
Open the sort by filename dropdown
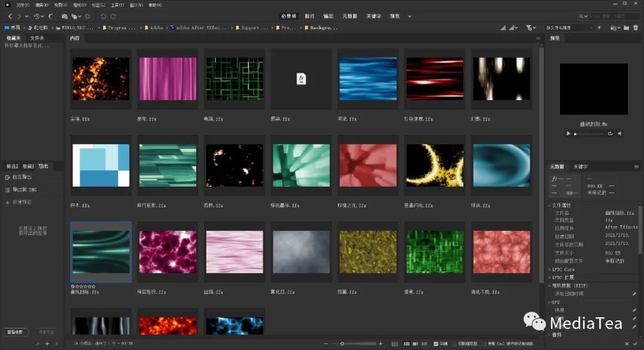569,27
